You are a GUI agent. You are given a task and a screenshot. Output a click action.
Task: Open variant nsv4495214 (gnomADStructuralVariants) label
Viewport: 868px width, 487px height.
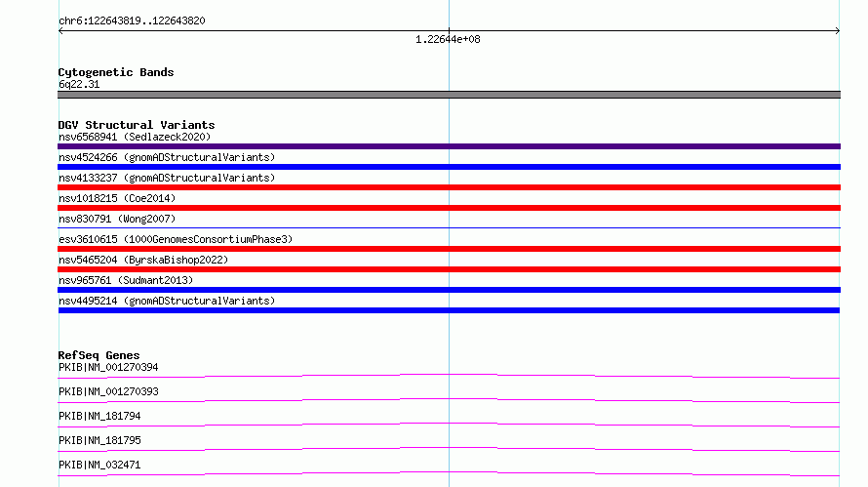(x=167, y=301)
